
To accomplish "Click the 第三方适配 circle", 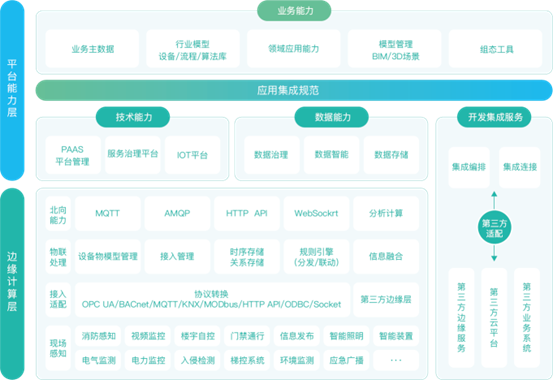I will pyautogui.click(x=494, y=228).
